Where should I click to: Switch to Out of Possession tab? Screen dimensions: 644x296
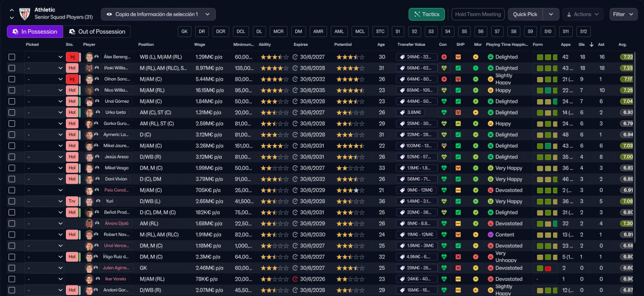[97, 32]
